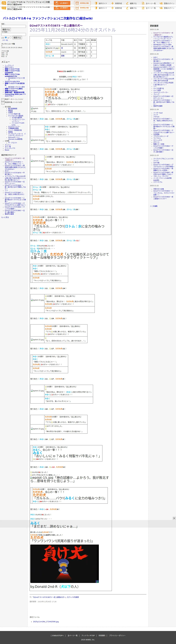Open プラズマメロンソーダ in 更新履歴
Image resolution: width=176 pixels, height=644 pixels.
click(x=161, y=136)
